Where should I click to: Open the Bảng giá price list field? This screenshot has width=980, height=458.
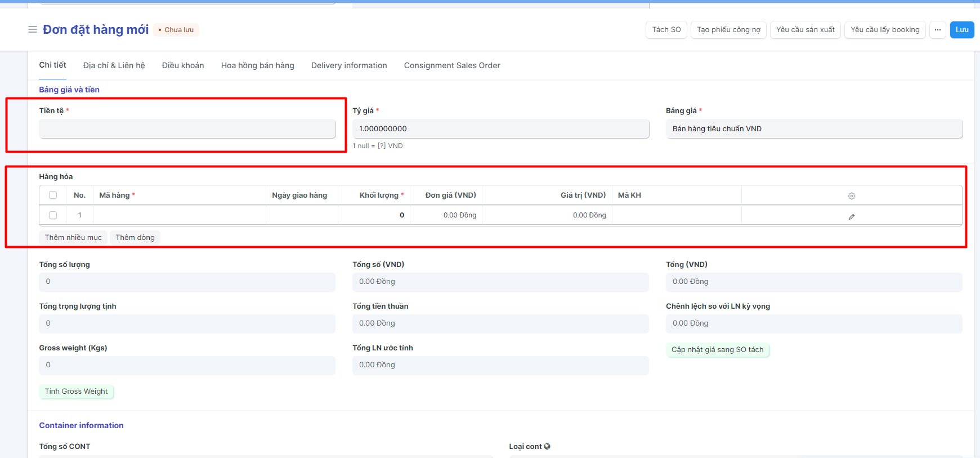click(x=813, y=129)
